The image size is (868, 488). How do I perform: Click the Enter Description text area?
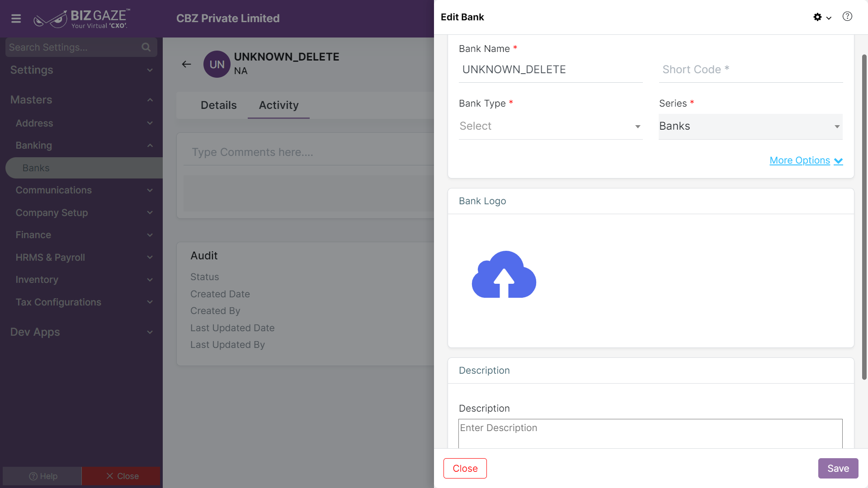650,434
